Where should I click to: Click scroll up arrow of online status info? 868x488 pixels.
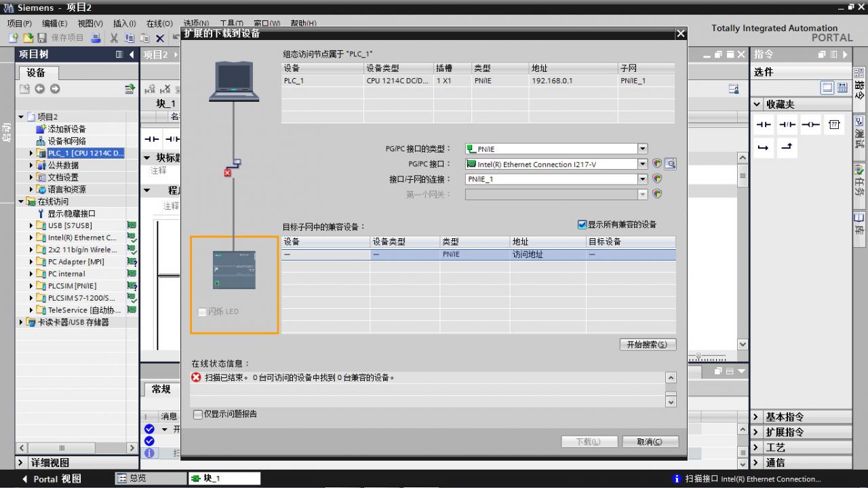pyautogui.click(x=671, y=378)
